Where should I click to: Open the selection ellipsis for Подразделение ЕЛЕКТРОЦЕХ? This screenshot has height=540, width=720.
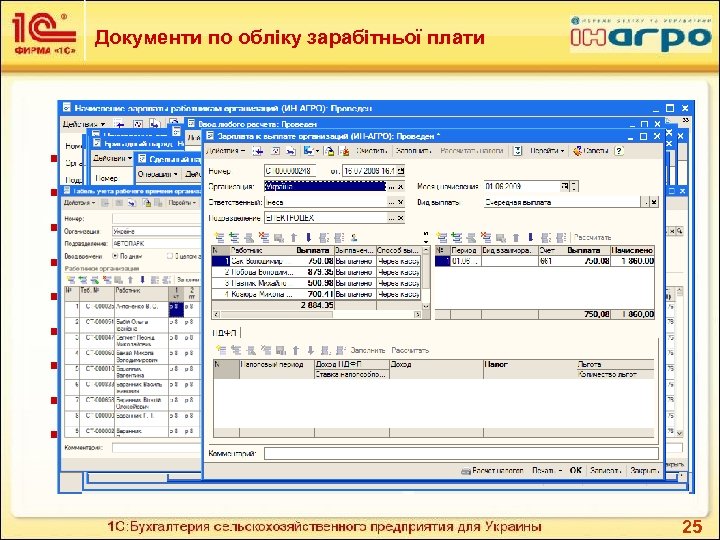pyautogui.click(x=391, y=218)
